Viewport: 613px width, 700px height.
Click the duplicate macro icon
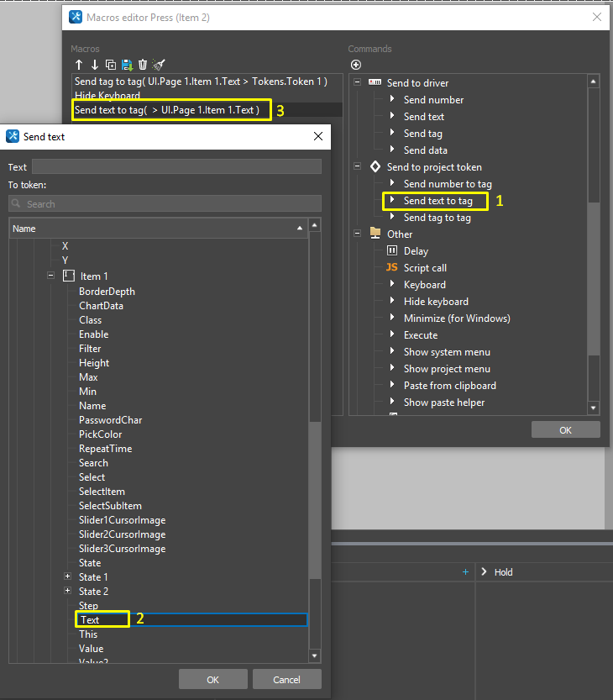click(x=111, y=65)
